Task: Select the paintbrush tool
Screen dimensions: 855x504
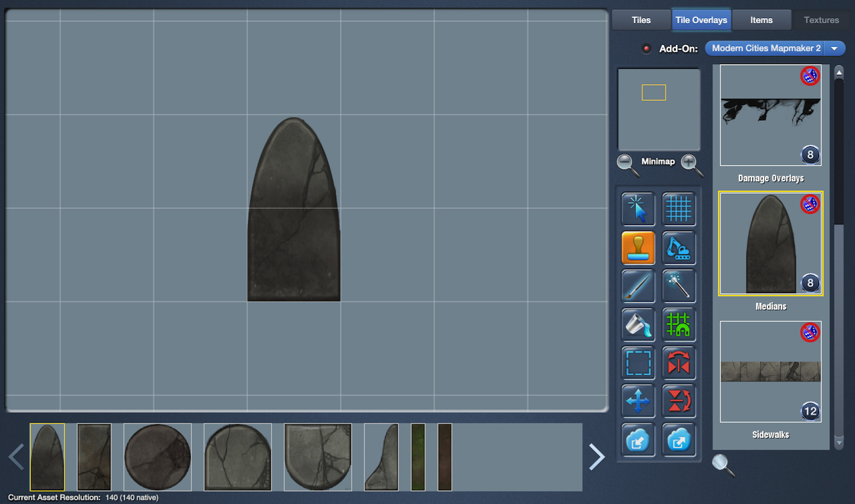Action: (x=638, y=286)
